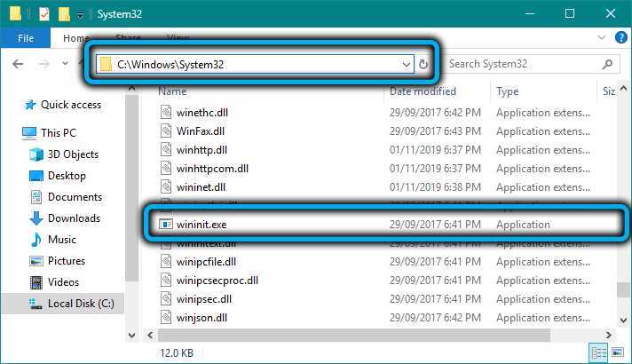Sort by the Type column header
This screenshot has width=632, height=364.
tap(507, 91)
